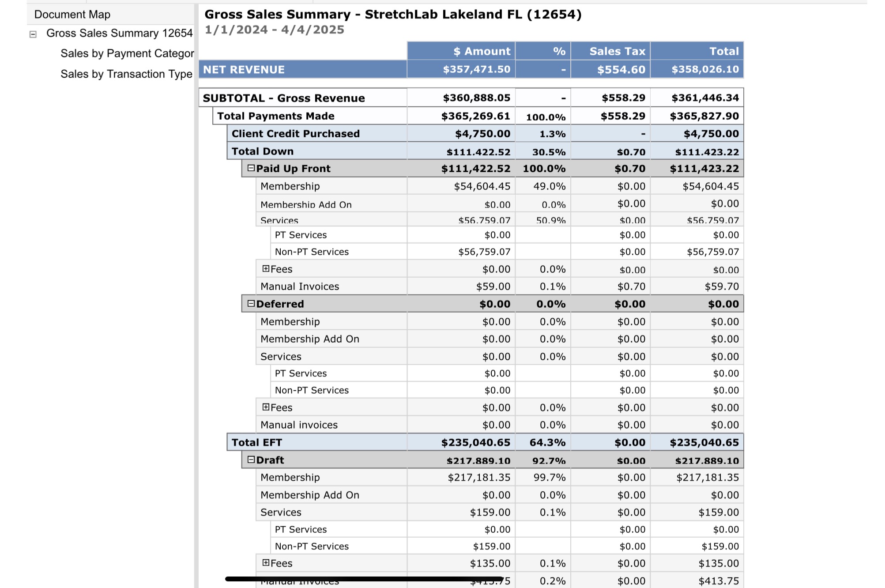The image size is (885, 588).
Task: Select the report title Gross Sales Summary
Action: pos(393,14)
